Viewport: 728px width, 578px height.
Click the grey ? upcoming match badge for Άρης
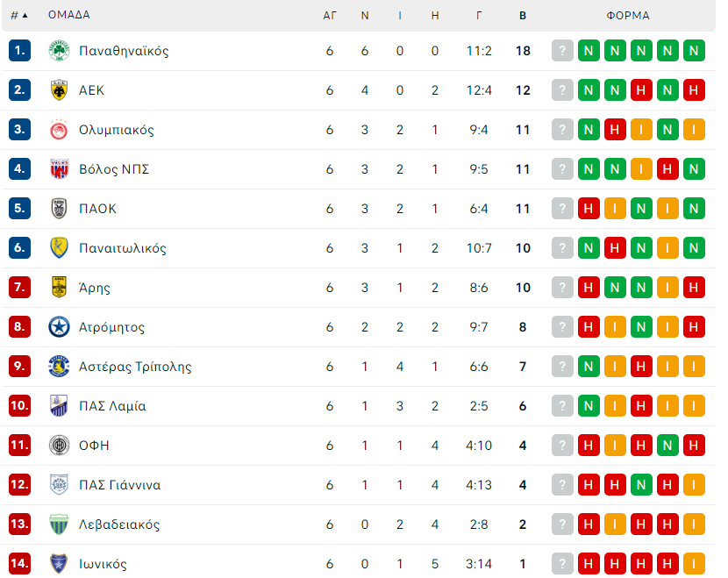[x=562, y=288]
